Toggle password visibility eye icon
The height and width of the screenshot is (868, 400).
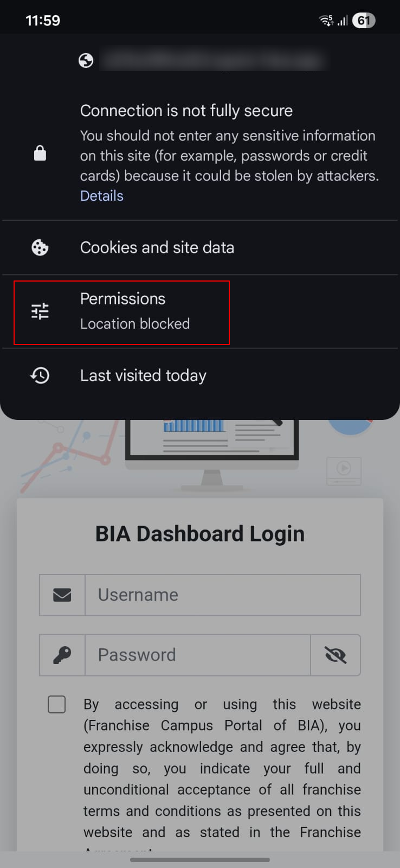(336, 655)
